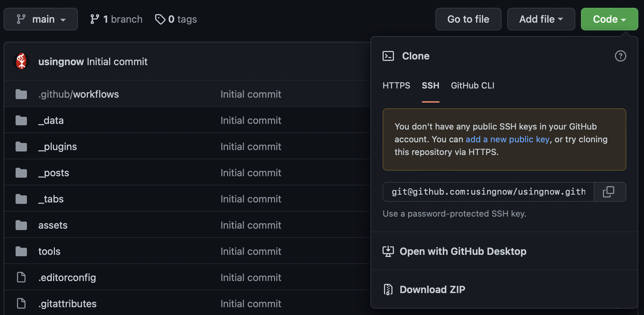Open the _data folder
Viewport: 644px width, 315px height.
point(51,120)
